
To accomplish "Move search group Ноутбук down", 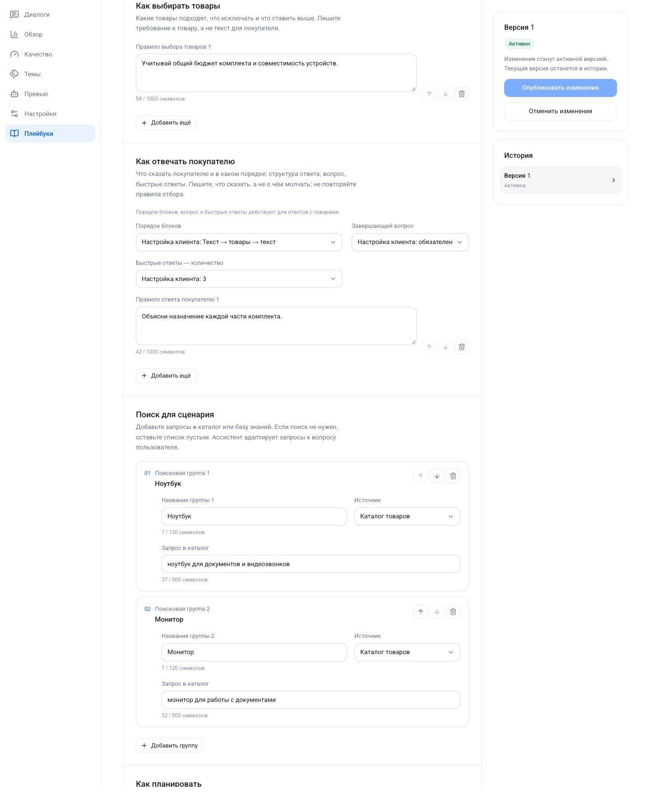I will click(437, 476).
